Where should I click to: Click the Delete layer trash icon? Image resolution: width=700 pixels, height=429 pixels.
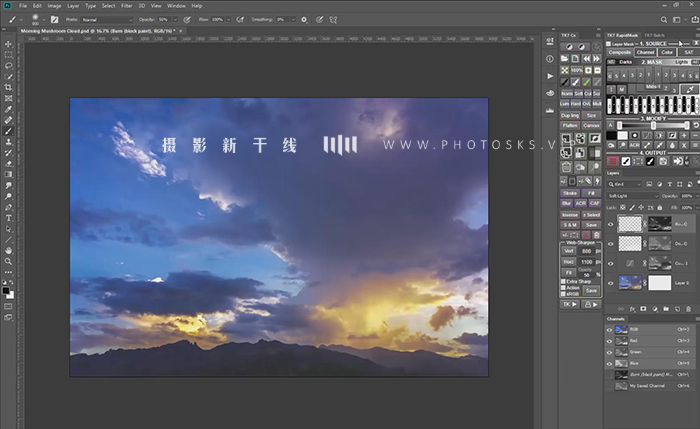pos(688,309)
